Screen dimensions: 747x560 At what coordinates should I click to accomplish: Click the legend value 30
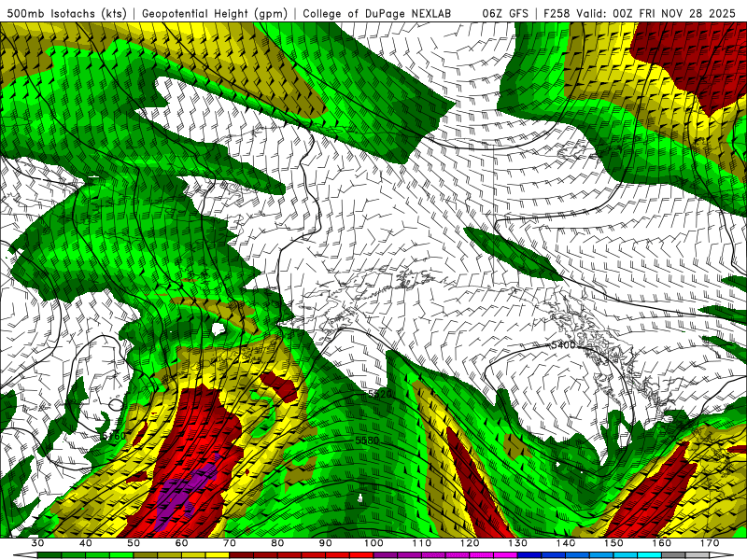tap(37, 543)
